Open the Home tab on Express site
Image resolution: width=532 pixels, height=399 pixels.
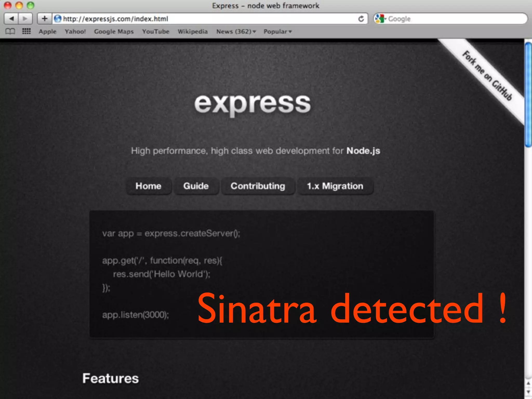(x=149, y=186)
